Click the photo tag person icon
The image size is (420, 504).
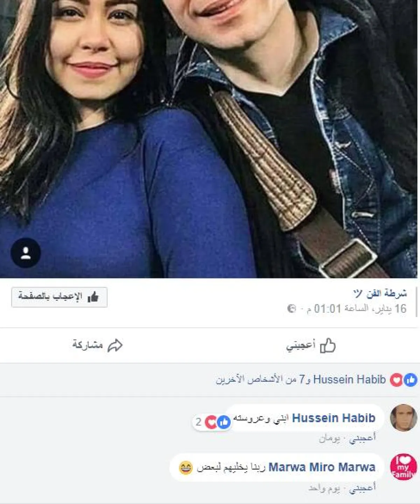(26, 253)
